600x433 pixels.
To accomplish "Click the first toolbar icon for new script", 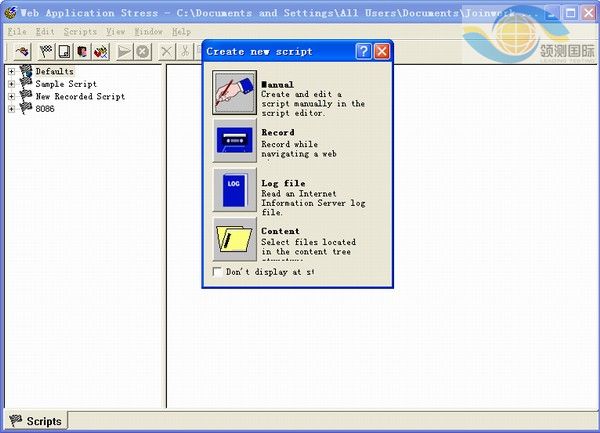I will (x=20, y=51).
